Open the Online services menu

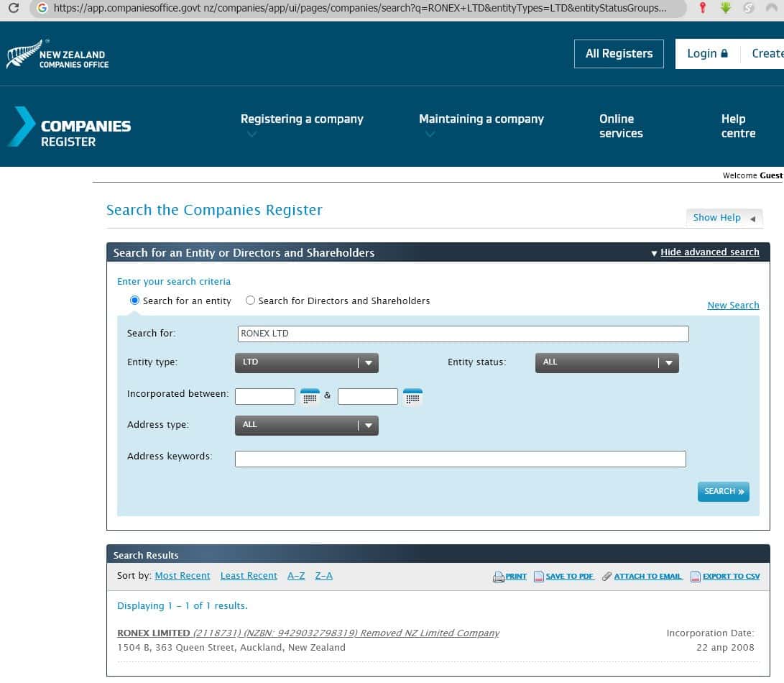[621, 126]
